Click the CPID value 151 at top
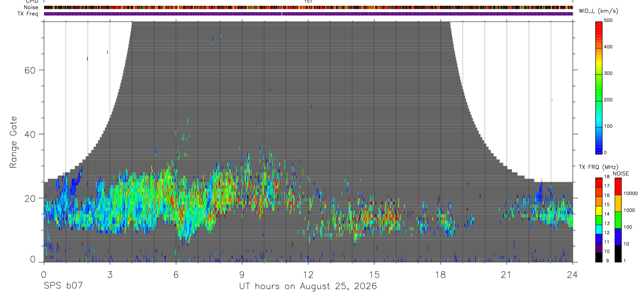The width and height of the screenshot is (644, 297). pyautogui.click(x=308, y=2)
